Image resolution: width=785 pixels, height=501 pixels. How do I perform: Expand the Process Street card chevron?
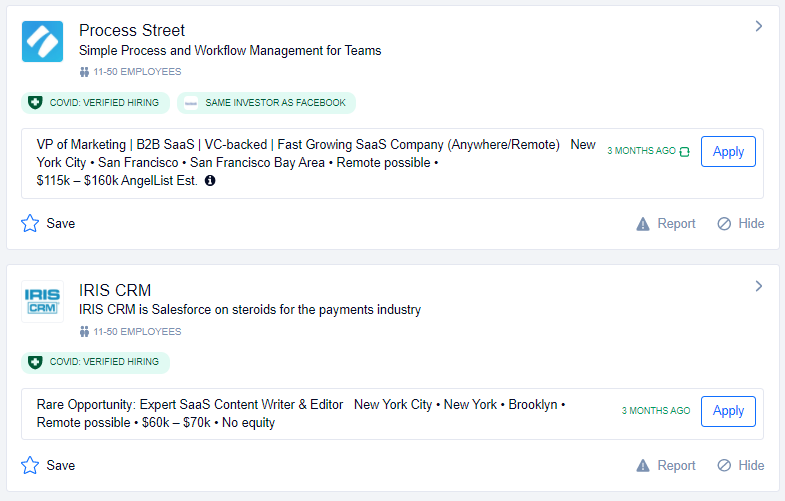coord(758,27)
